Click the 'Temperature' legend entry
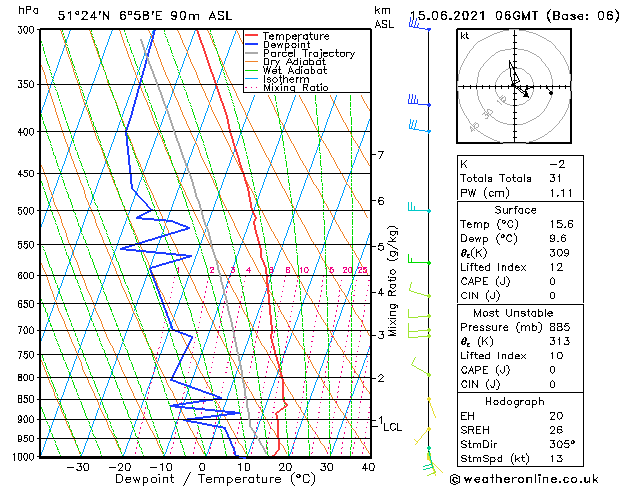The image size is (629, 486). (296, 36)
